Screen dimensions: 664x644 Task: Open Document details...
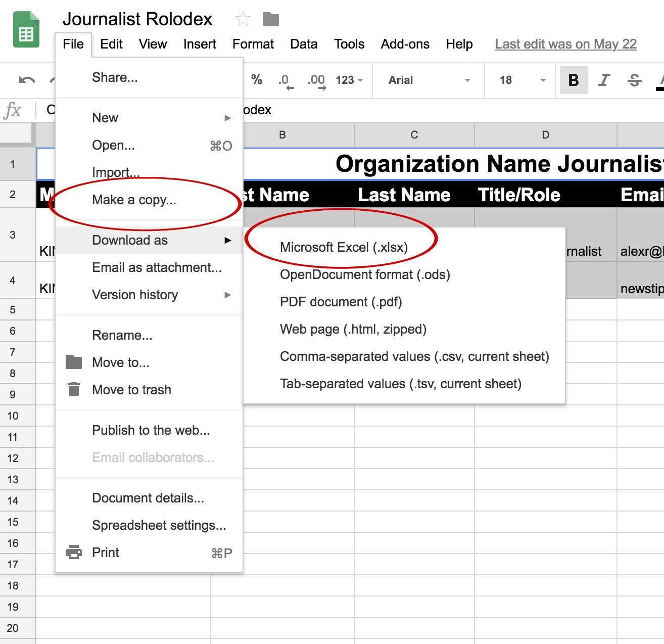pos(149,498)
